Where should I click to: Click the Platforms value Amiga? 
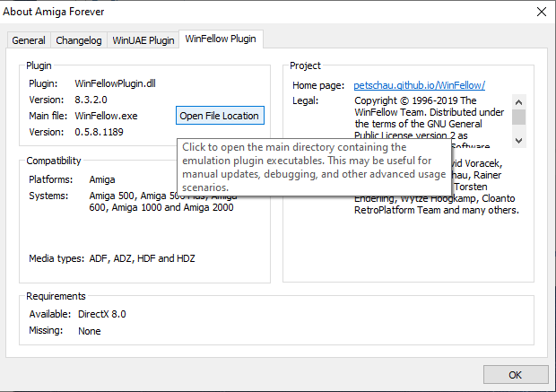click(x=102, y=179)
